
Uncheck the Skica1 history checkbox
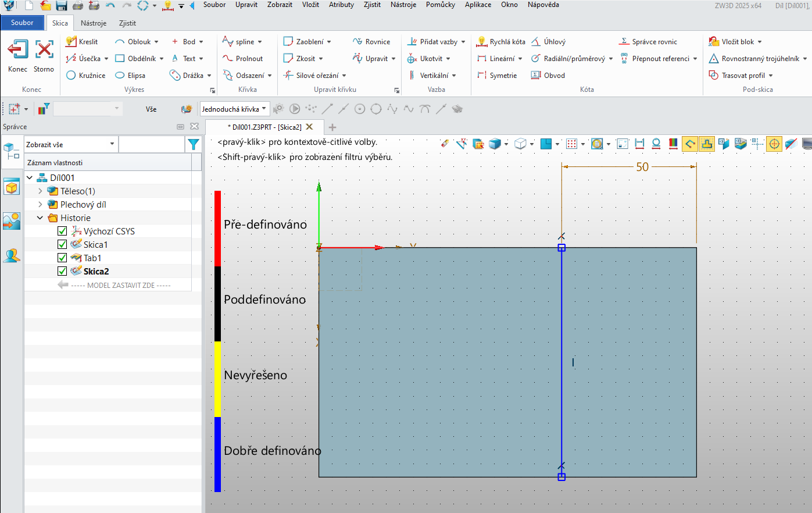coord(62,245)
